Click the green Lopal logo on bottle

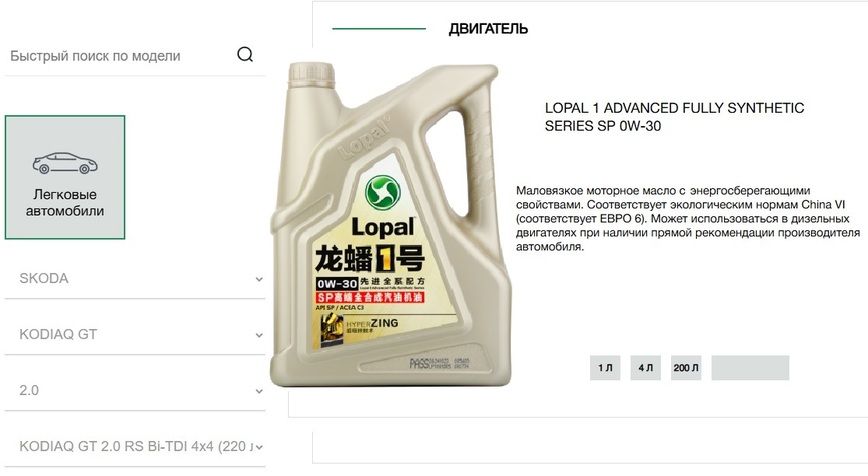[x=383, y=193]
